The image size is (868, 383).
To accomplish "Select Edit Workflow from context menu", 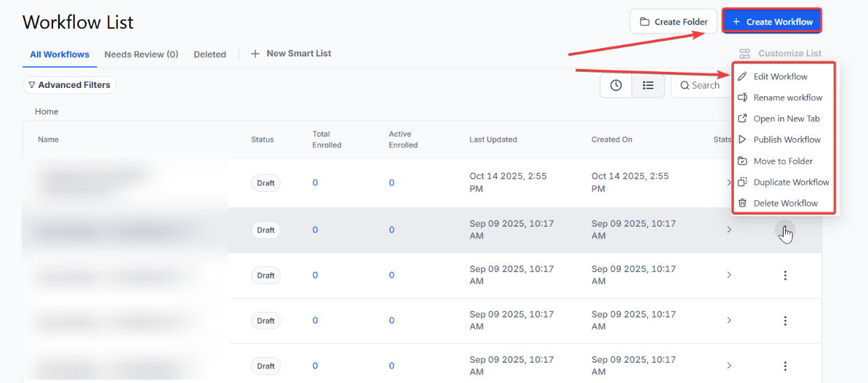I will tap(780, 77).
